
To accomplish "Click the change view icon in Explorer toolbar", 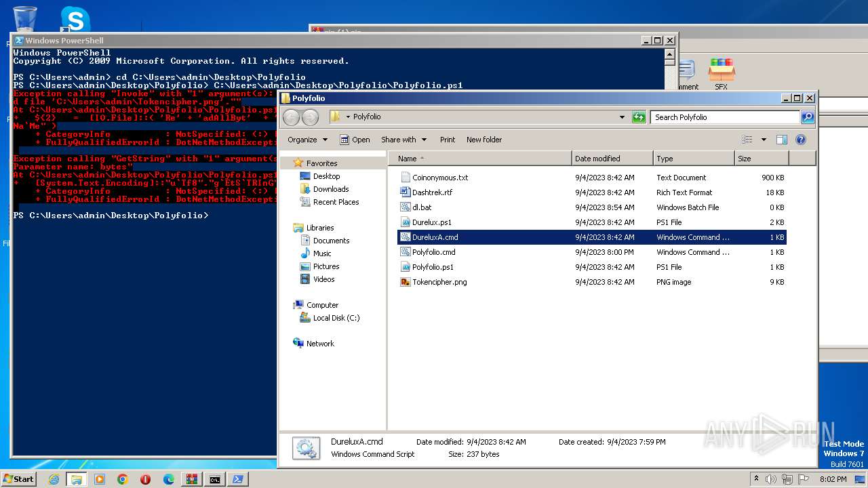I will 747,140.
